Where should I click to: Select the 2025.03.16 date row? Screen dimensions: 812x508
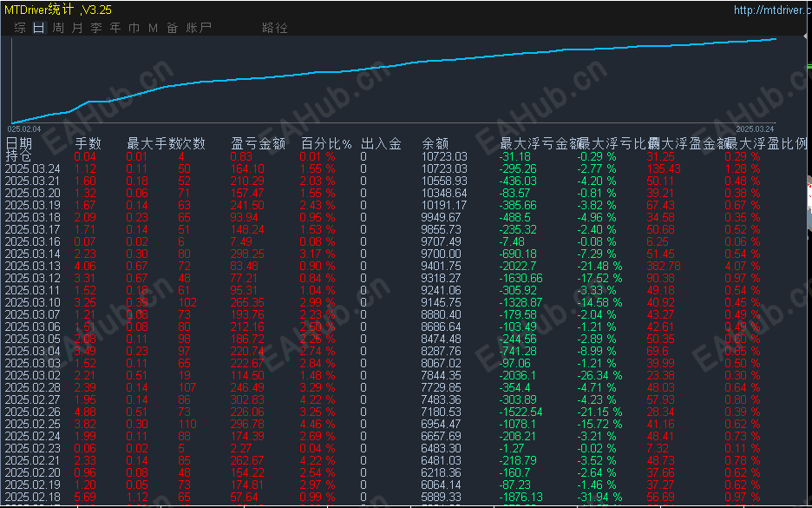pyautogui.click(x=406, y=241)
